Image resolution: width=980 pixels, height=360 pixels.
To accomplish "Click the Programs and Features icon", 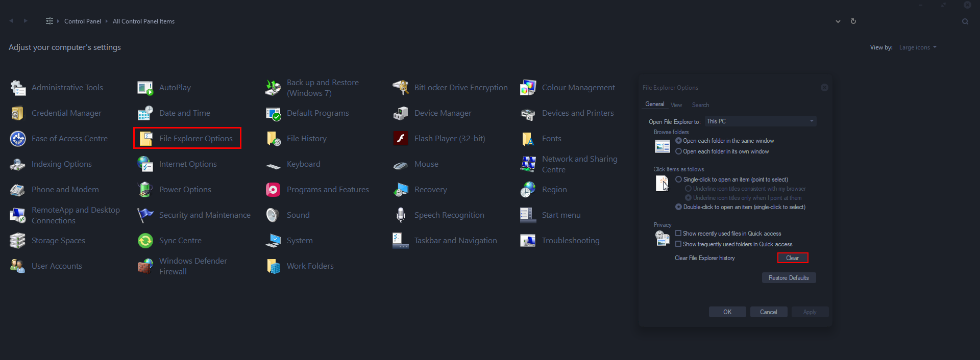I will click(273, 190).
